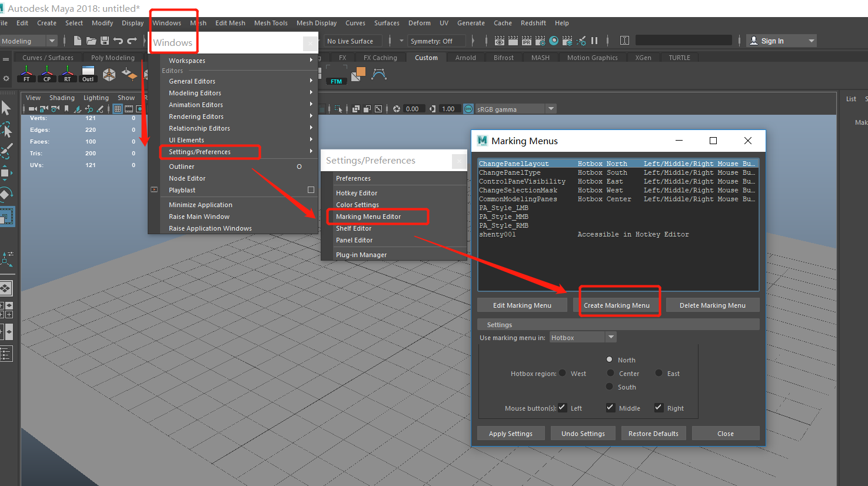
Task: Toggle the color management ON icon
Action: point(468,109)
